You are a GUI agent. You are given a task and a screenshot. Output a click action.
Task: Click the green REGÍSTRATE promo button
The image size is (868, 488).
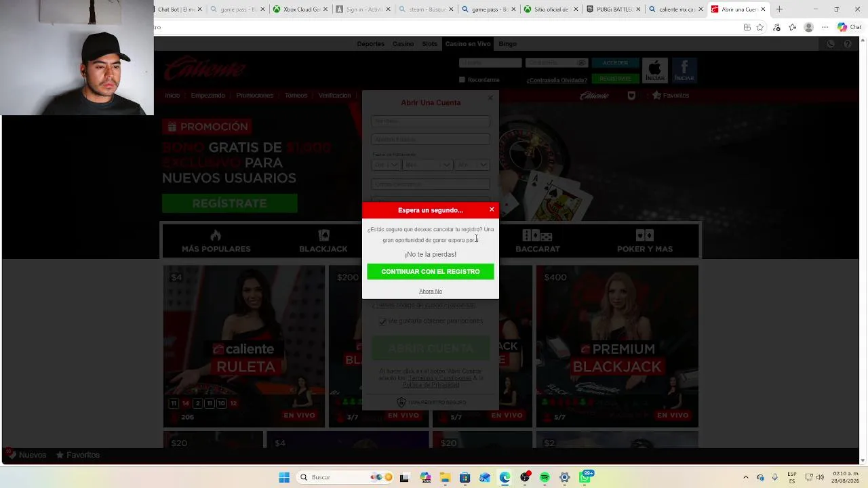229,203
